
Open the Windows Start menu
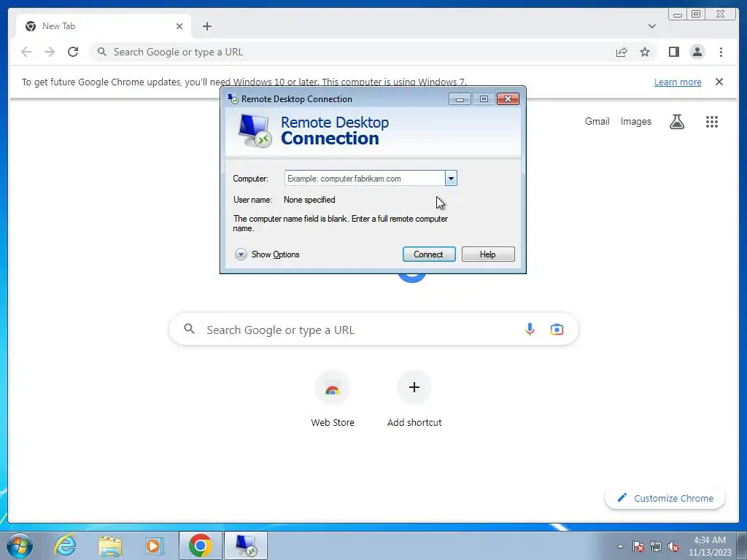tap(19, 545)
